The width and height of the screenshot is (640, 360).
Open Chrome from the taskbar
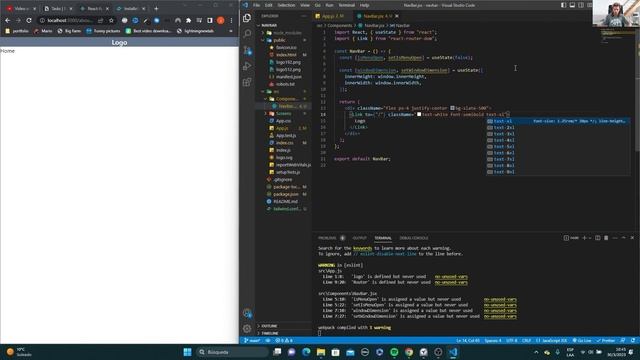click(x=409, y=352)
